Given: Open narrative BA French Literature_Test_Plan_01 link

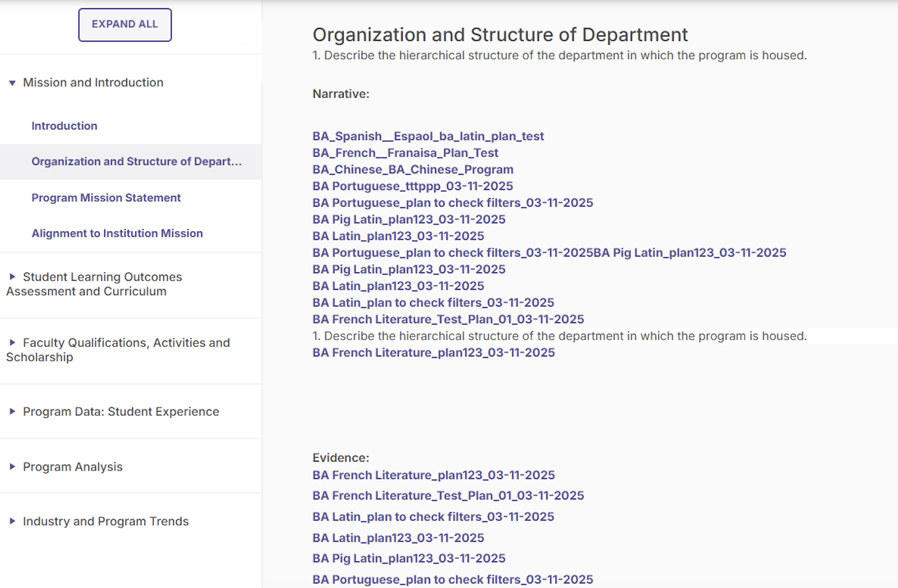Looking at the screenshot, I should click(448, 320).
